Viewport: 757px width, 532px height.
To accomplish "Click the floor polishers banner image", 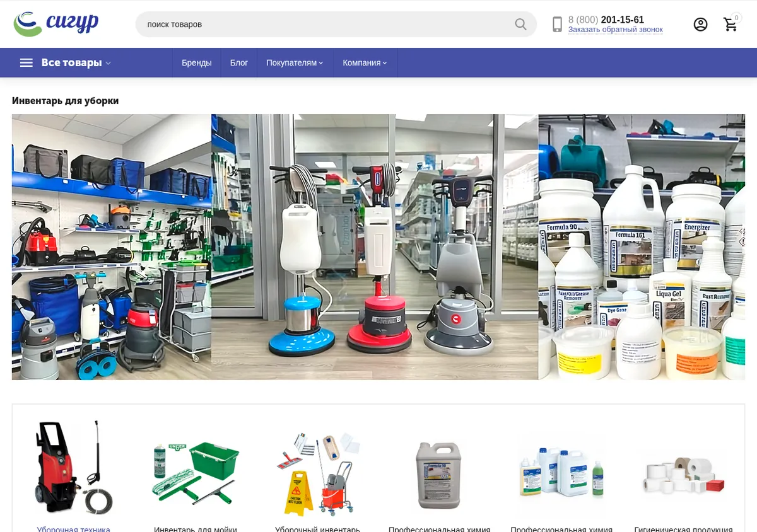I will [x=375, y=247].
